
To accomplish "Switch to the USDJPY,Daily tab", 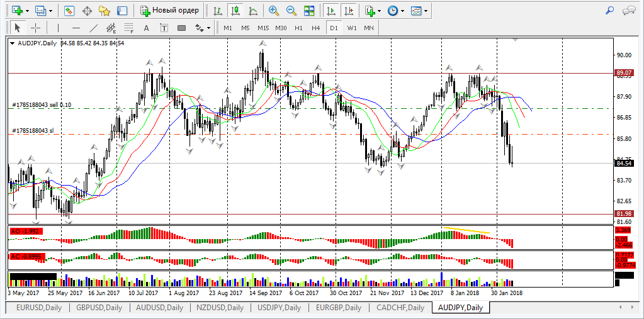I will (280, 307).
